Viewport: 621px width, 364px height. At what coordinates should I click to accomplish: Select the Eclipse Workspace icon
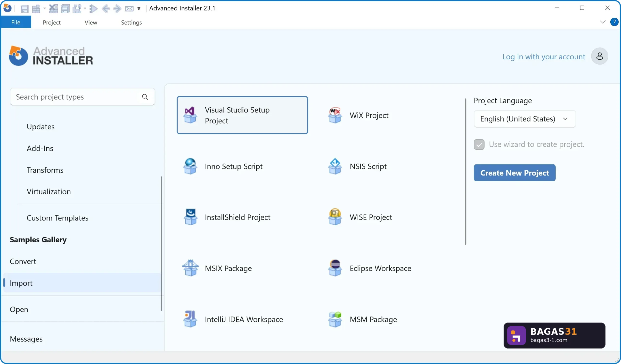click(335, 268)
